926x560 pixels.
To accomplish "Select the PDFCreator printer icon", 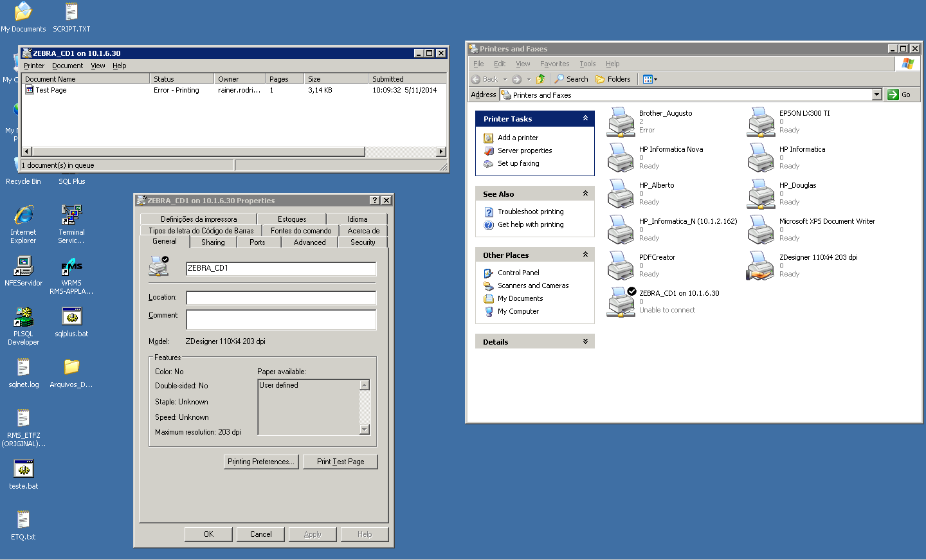I will [x=621, y=266].
